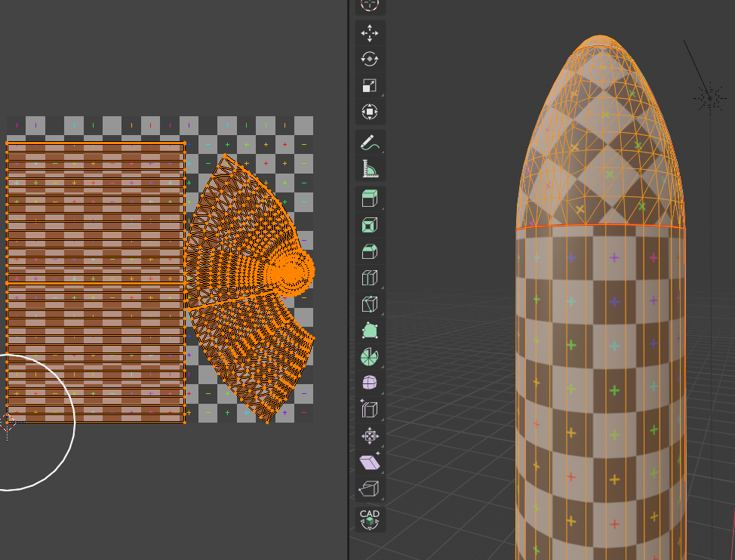The height and width of the screenshot is (560, 735).
Task: Activate the Shrink/Fatten tool
Action: 370,435
